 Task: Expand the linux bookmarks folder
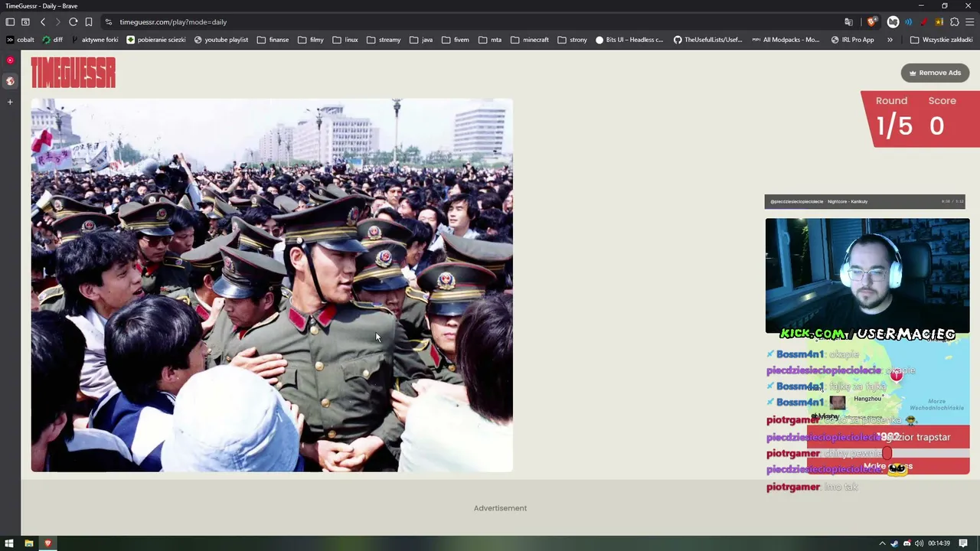click(345, 40)
